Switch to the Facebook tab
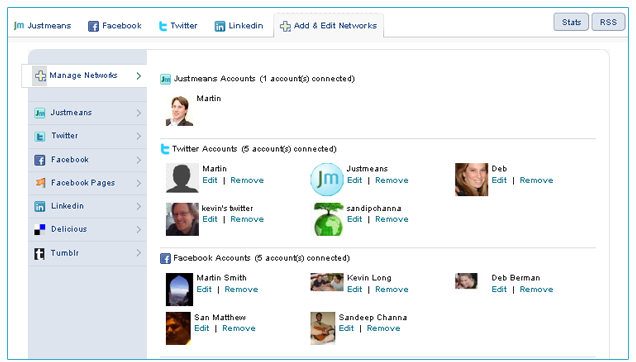This screenshot has width=636, height=362. click(x=115, y=26)
